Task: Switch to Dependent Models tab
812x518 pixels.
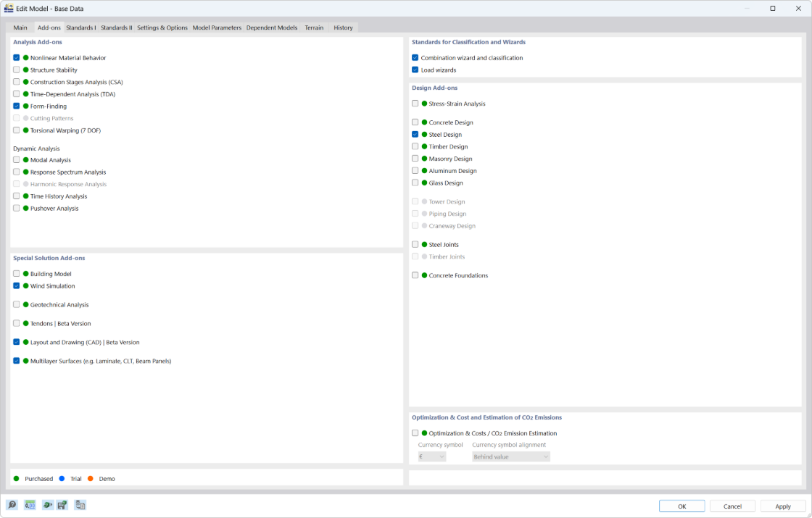Action: coord(272,28)
